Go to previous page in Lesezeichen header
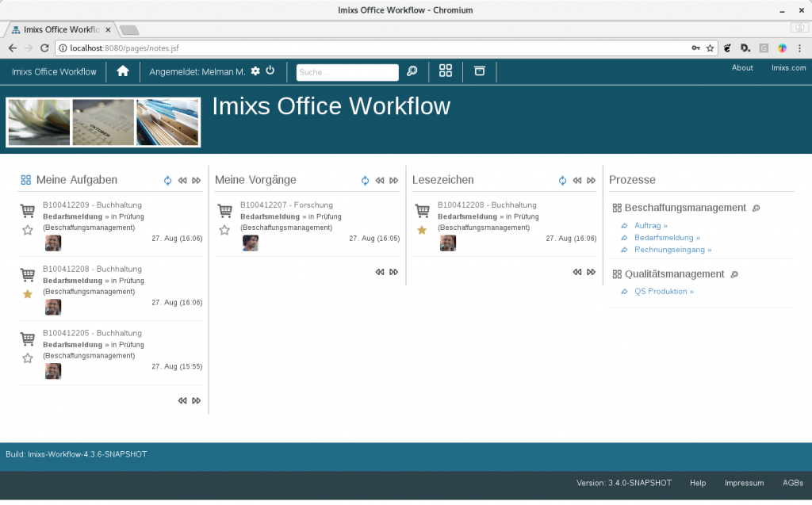812x505 pixels. 577,181
